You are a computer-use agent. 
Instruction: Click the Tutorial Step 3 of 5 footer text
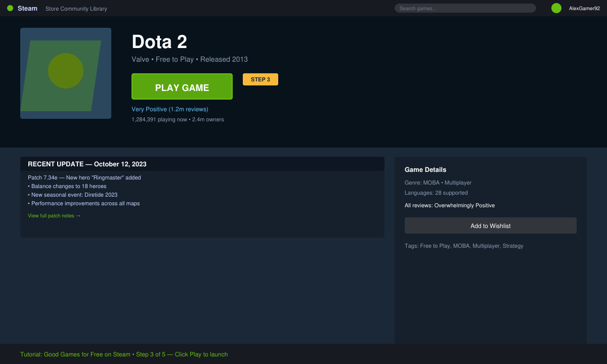pos(124,354)
